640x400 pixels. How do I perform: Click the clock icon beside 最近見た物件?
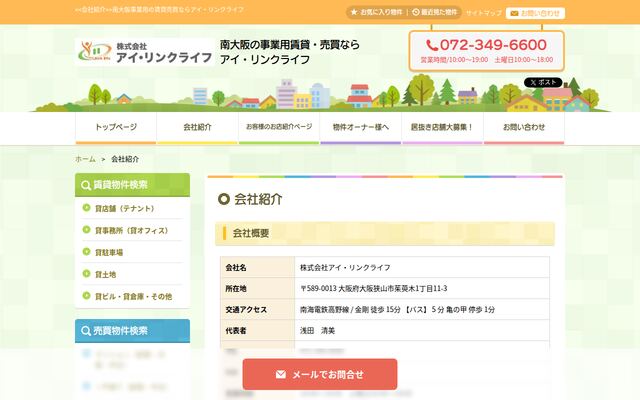(x=416, y=12)
